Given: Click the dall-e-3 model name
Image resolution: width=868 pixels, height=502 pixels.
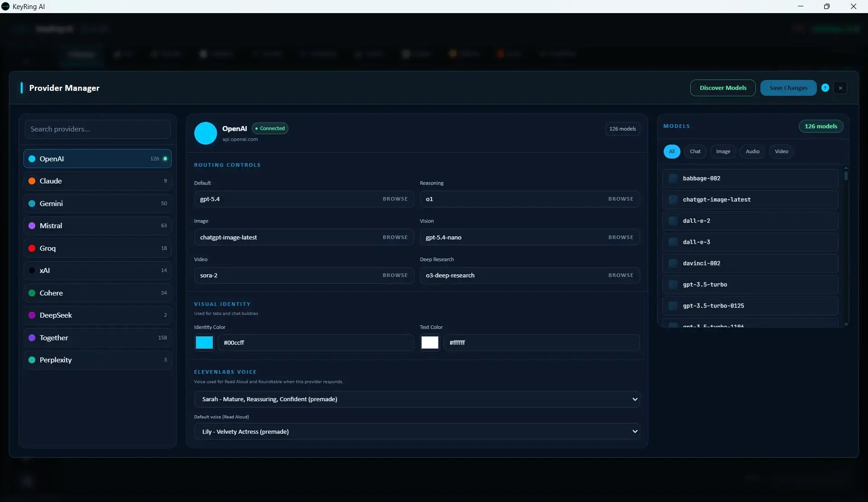Looking at the screenshot, I should (x=696, y=242).
